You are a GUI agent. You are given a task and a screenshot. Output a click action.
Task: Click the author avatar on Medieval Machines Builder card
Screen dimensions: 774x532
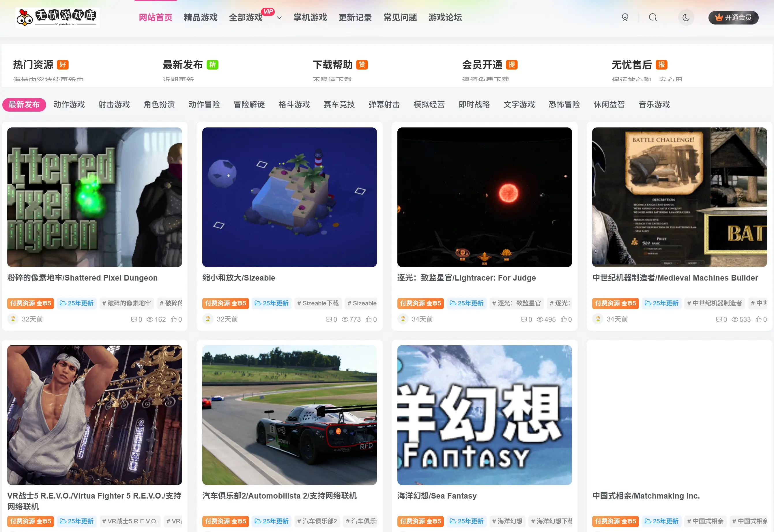coord(597,319)
